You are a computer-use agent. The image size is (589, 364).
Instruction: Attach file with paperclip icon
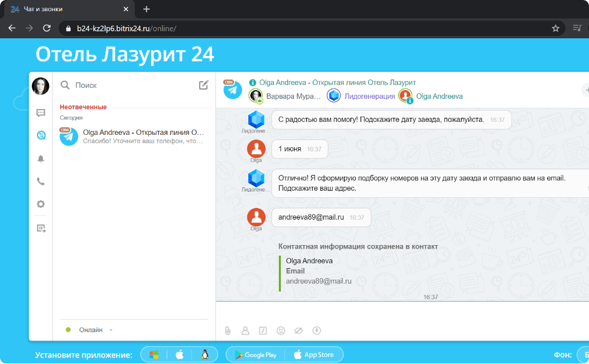[x=227, y=330]
